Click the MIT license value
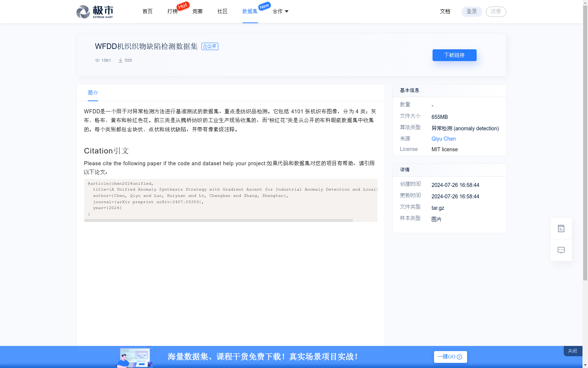Image resolution: width=588 pixels, height=368 pixels. coord(445,149)
